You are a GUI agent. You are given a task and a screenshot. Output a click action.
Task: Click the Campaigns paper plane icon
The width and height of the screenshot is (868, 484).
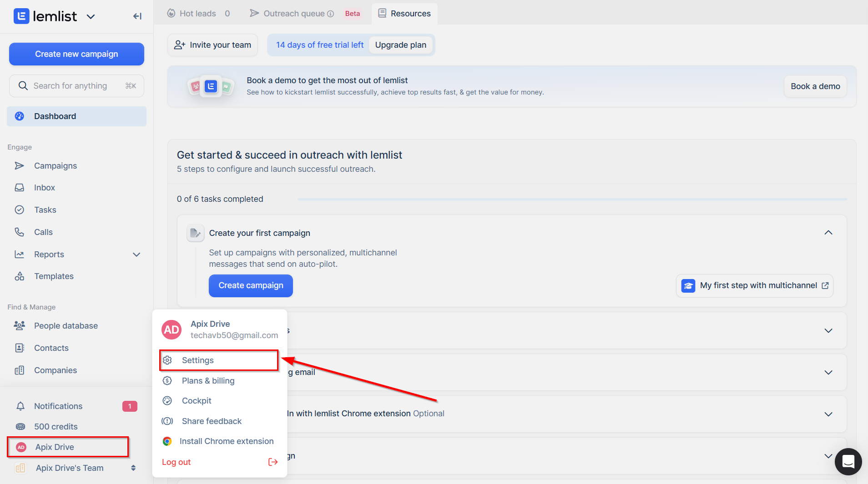[x=19, y=166]
